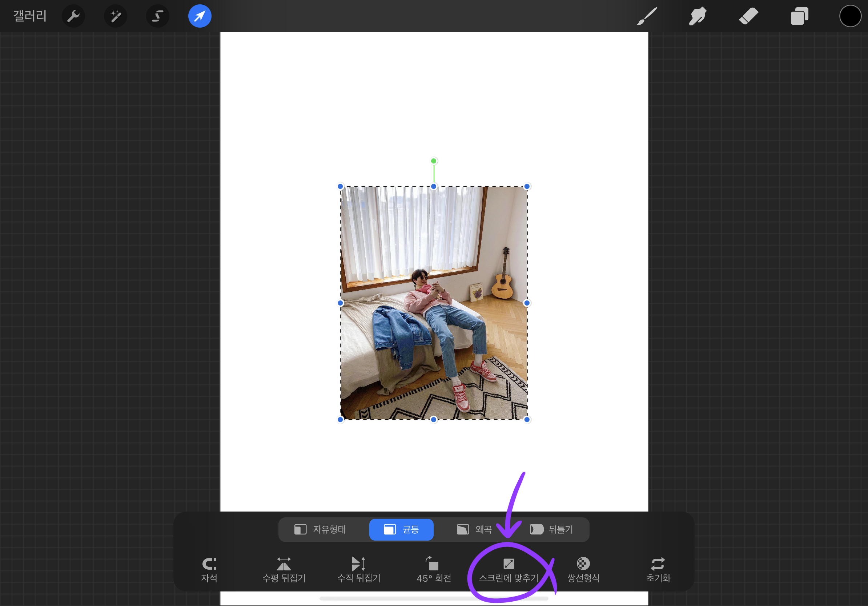Switch to 자유형태 transform mode

320,529
